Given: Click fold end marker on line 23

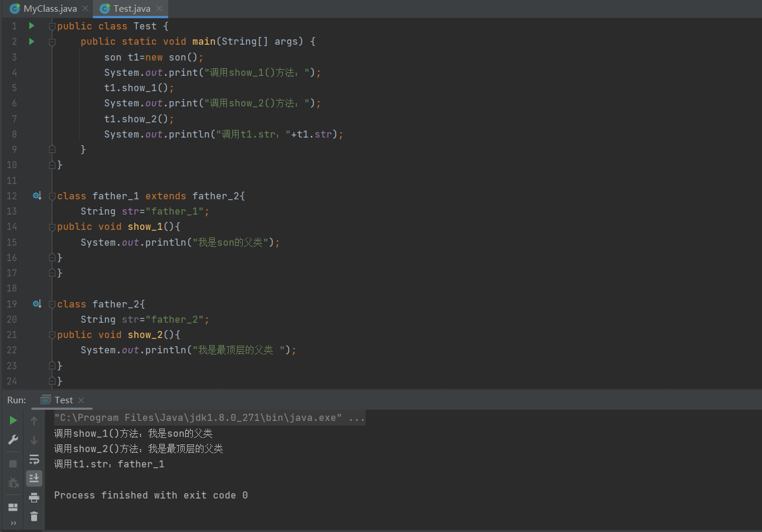Looking at the screenshot, I should coord(52,366).
